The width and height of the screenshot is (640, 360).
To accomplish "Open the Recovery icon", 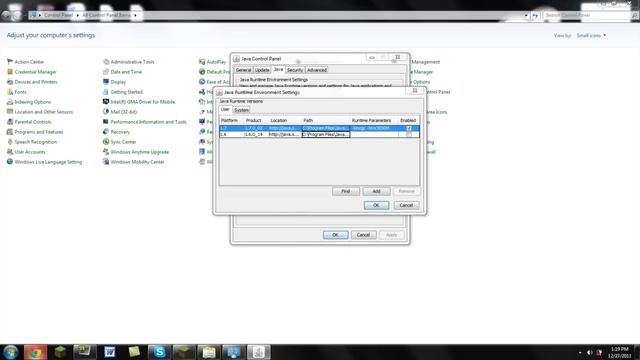I will tap(106, 132).
